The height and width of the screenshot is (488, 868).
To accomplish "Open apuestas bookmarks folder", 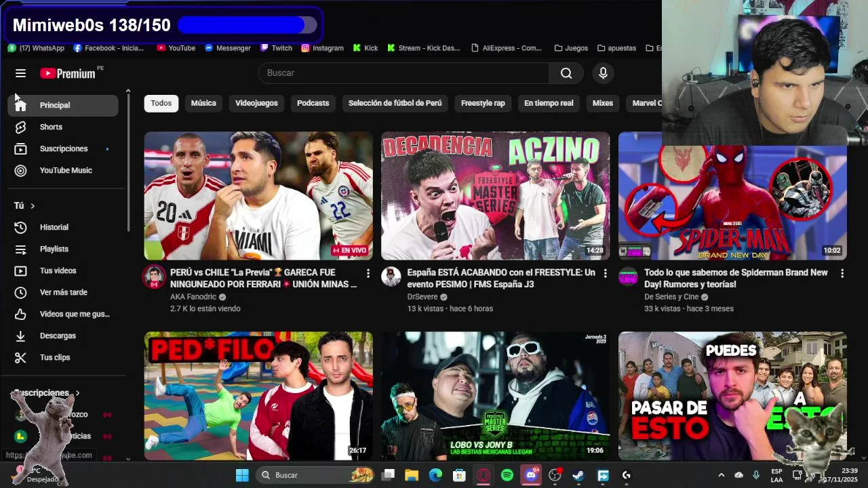I will click(x=616, y=48).
